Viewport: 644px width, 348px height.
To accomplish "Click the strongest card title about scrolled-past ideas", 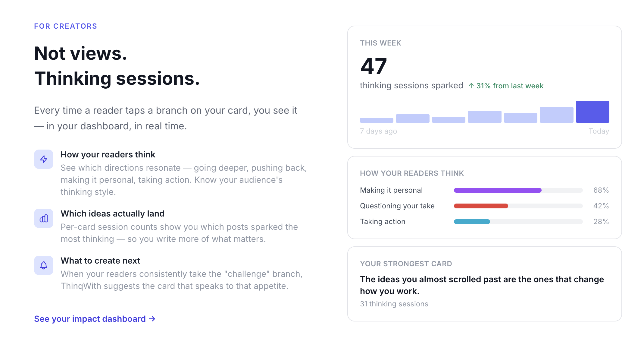I will click(x=482, y=285).
